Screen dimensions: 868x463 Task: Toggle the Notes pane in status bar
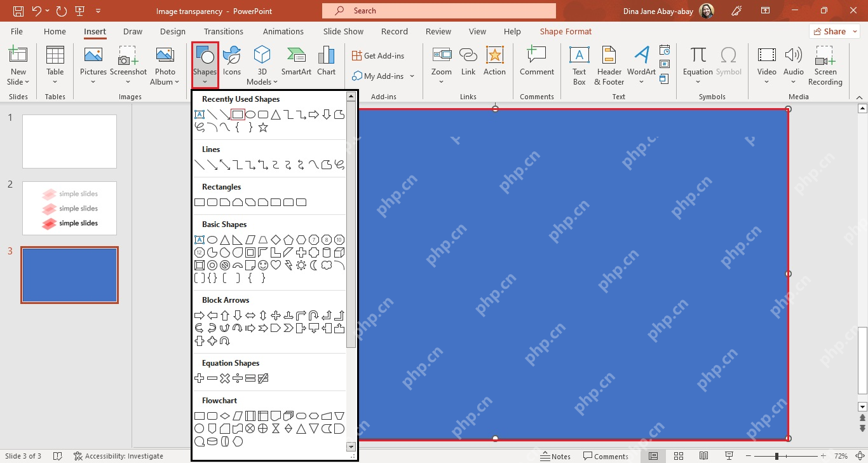[x=555, y=456]
